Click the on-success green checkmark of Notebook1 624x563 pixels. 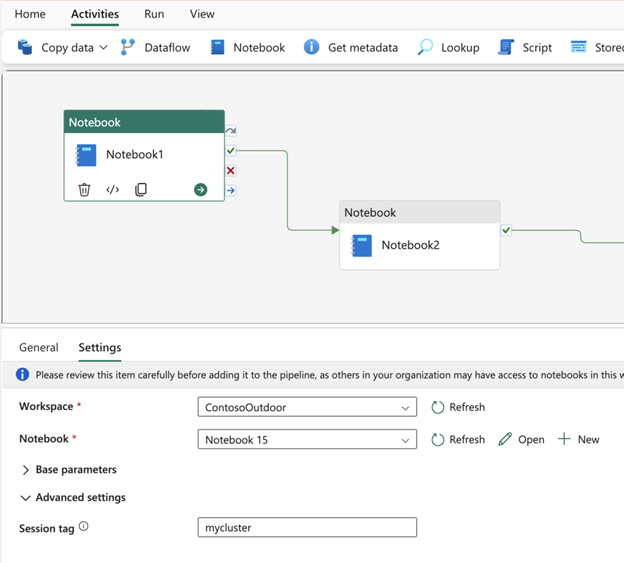[231, 151]
